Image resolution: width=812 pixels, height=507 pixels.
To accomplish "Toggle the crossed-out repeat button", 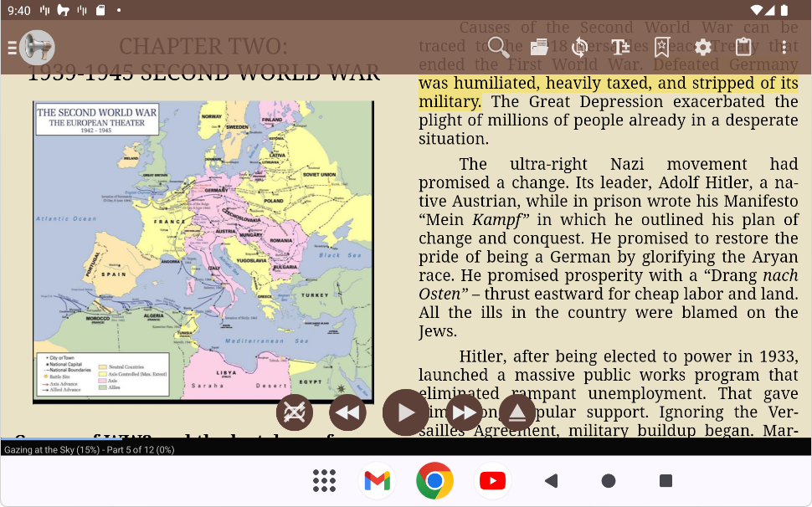I will [x=295, y=412].
